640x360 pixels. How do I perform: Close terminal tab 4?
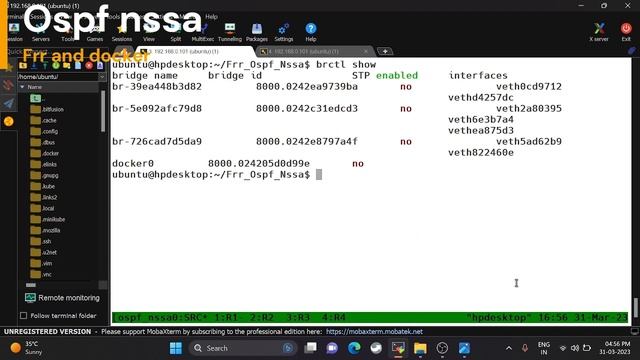tap(366, 51)
